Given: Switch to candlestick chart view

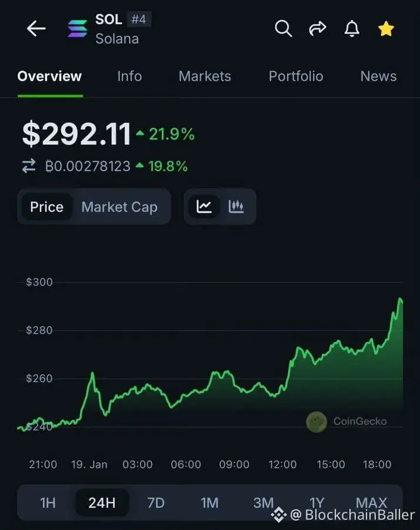Looking at the screenshot, I should point(236,207).
